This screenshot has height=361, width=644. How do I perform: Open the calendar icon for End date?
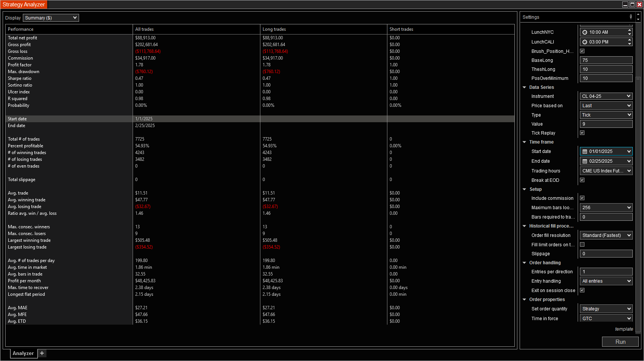click(585, 161)
